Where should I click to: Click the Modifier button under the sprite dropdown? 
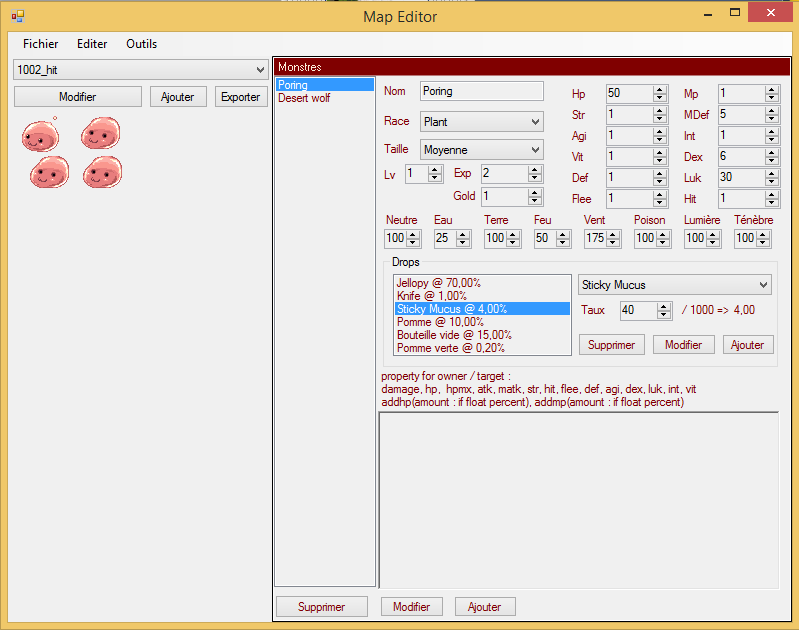coord(77,97)
